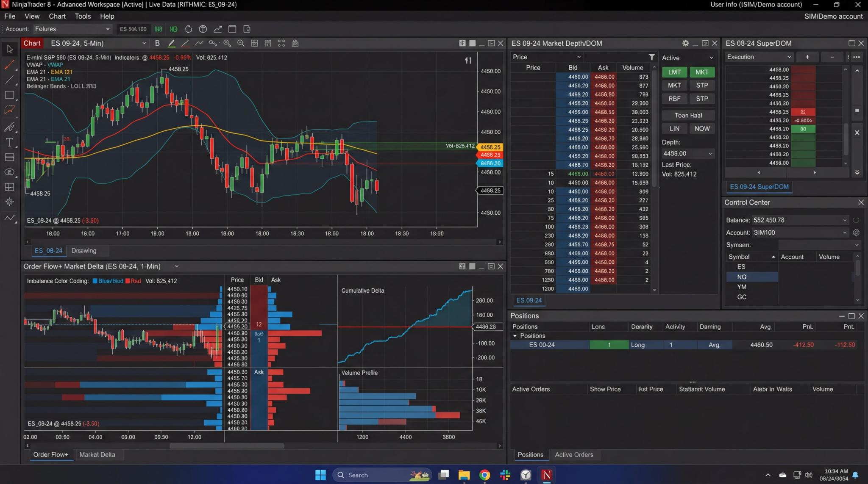Screen dimensions: 868x484
Task: Click the ES 09-24 SuperDOM button
Action: coord(758,187)
